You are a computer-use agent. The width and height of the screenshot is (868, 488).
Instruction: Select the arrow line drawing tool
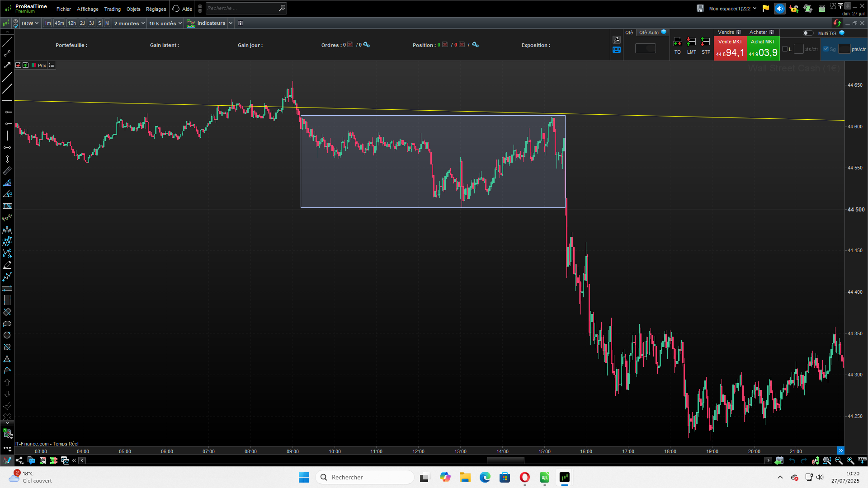(7, 65)
